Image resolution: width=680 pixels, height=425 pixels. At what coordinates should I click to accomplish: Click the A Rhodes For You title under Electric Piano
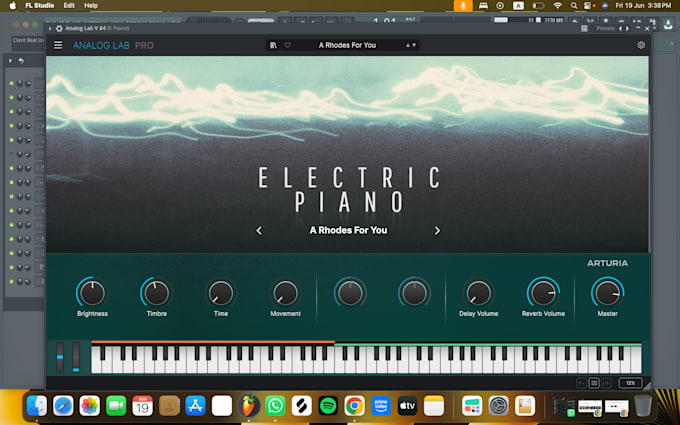click(x=348, y=230)
